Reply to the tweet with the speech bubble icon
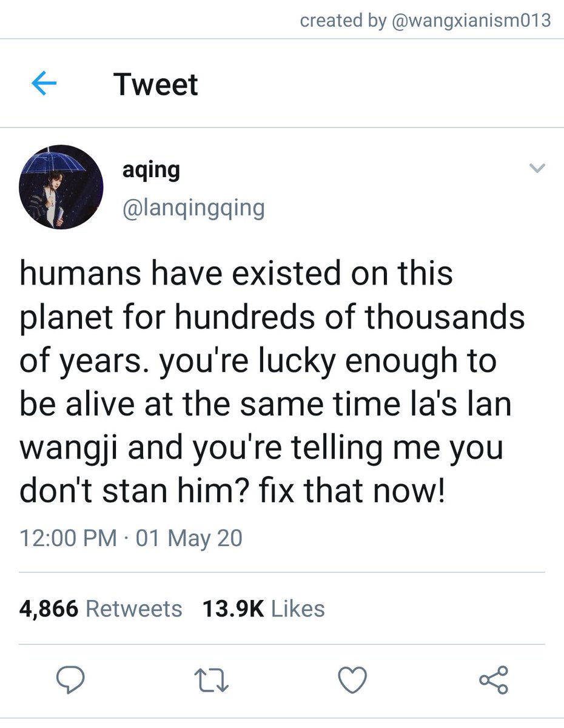 (70, 680)
